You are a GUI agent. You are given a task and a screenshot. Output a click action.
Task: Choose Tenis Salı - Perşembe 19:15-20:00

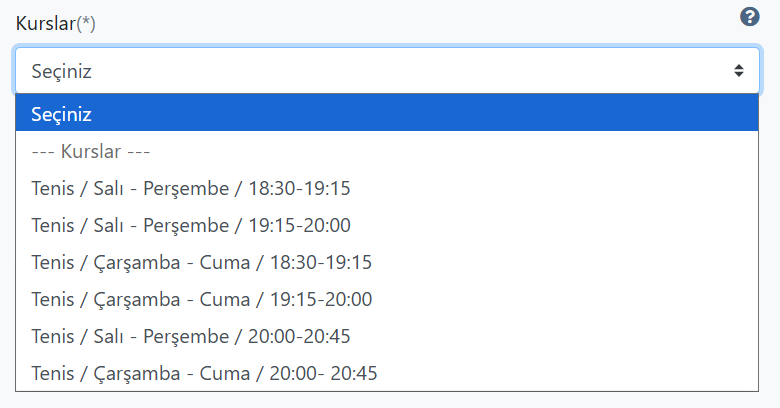[x=387, y=225]
